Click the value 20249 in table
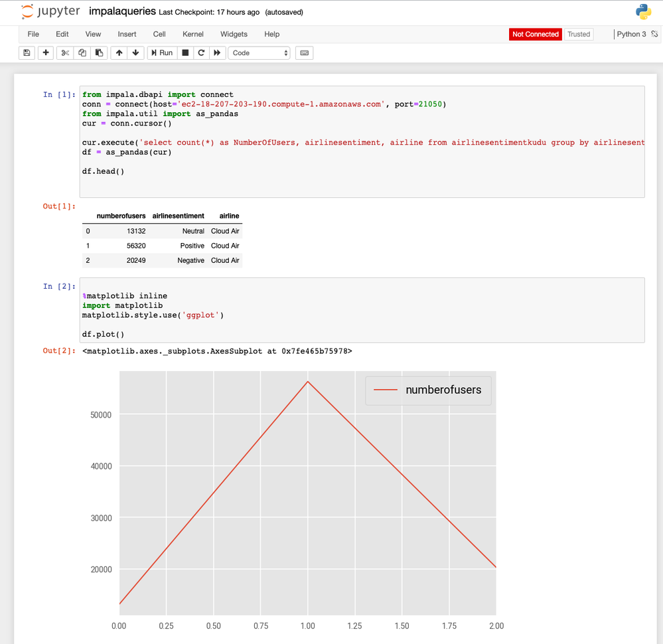663x644 pixels. click(x=136, y=261)
